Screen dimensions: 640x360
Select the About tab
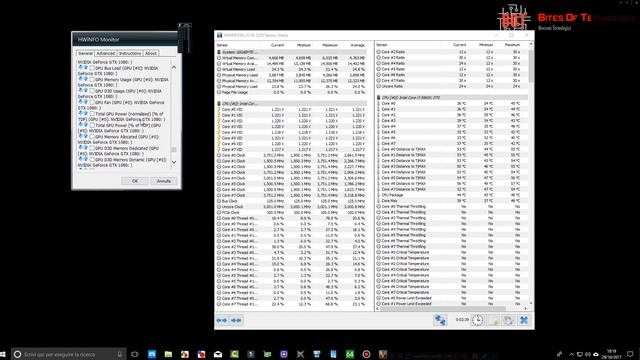point(151,53)
